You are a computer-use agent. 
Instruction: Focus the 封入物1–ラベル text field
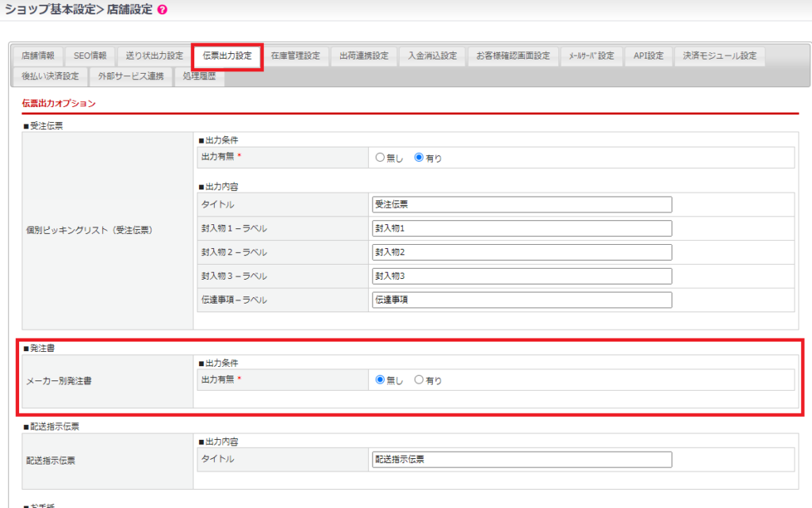[521, 229]
